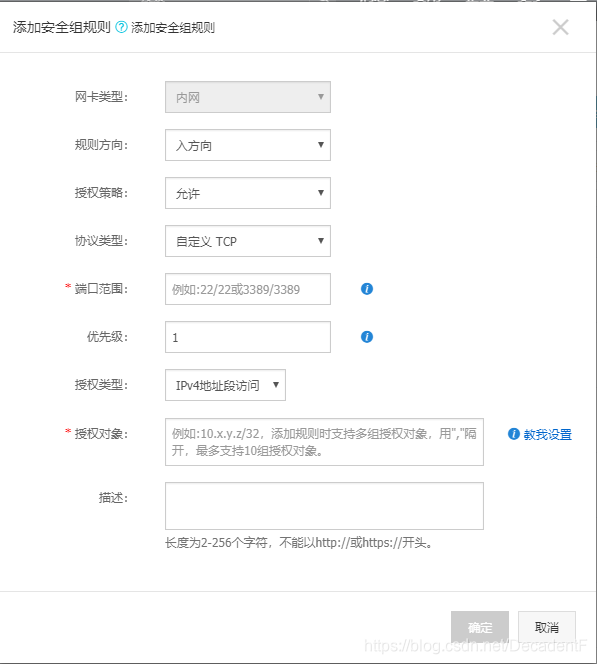Open the 网卡类型 dropdown showing 内网
597x664 pixels.
point(248,97)
